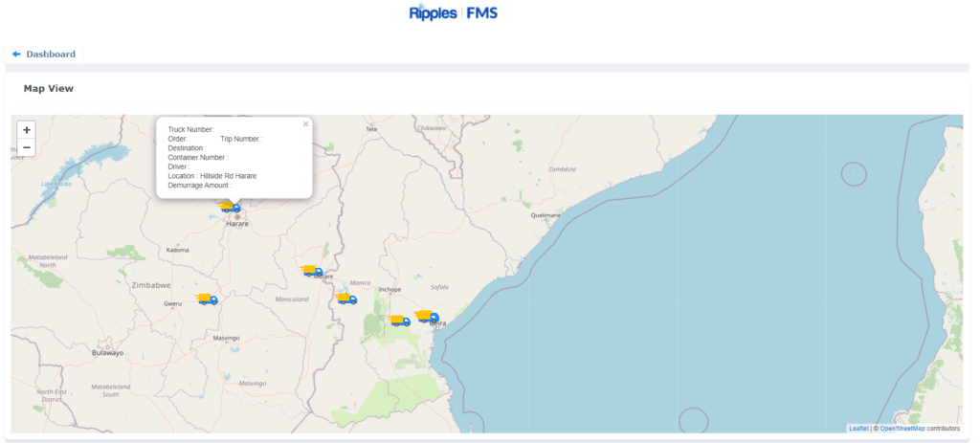Click the Tete city label on map
Viewport: 980px width, 443px height.
click(371, 129)
